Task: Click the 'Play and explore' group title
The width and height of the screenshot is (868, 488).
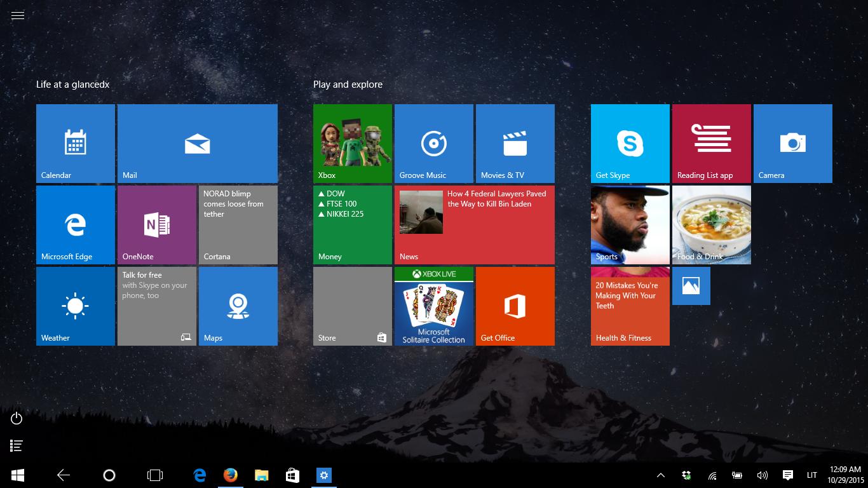Action: coord(348,85)
